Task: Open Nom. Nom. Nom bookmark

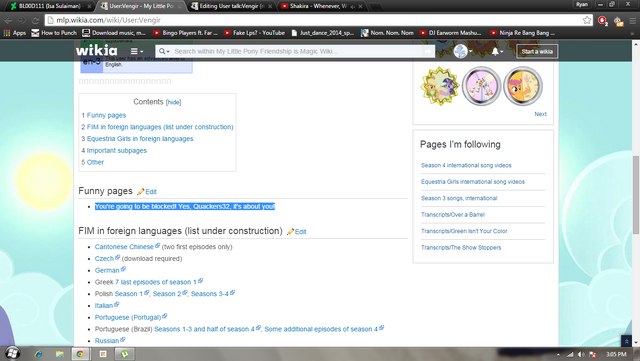Action: click(x=387, y=33)
